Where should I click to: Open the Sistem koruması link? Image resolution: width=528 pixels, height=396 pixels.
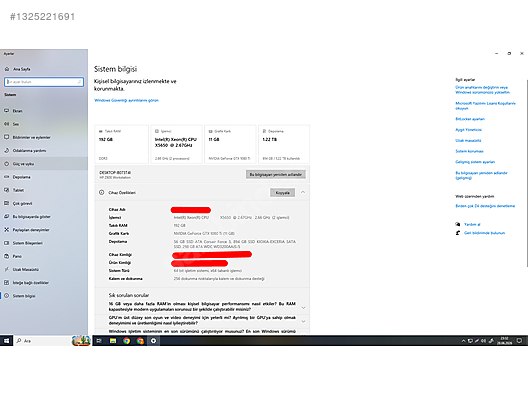[x=469, y=151]
